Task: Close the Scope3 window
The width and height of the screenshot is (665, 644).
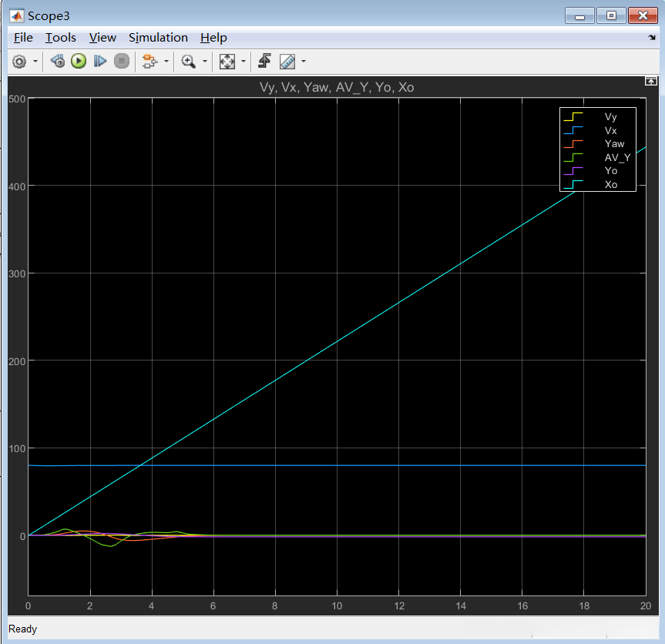Action: 643,16
